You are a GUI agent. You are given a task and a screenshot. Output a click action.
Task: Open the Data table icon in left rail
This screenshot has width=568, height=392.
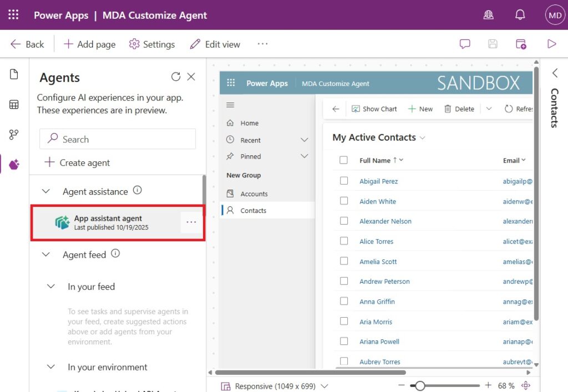[x=14, y=104]
